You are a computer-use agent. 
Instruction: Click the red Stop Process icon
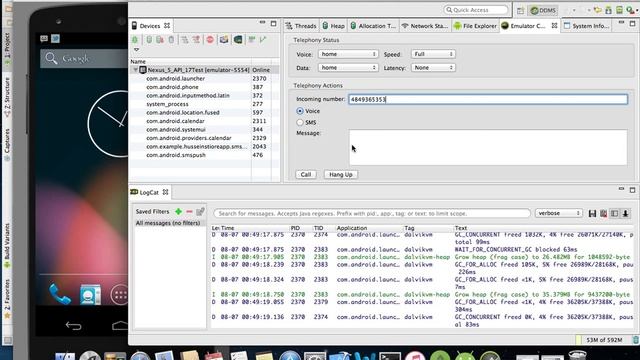(x=210, y=40)
